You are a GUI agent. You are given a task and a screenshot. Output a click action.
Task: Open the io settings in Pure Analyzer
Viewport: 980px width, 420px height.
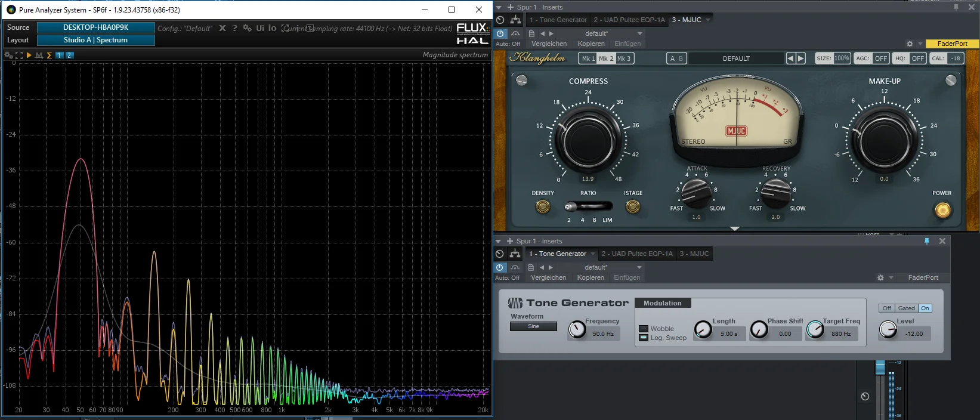[x=272, y=28]
